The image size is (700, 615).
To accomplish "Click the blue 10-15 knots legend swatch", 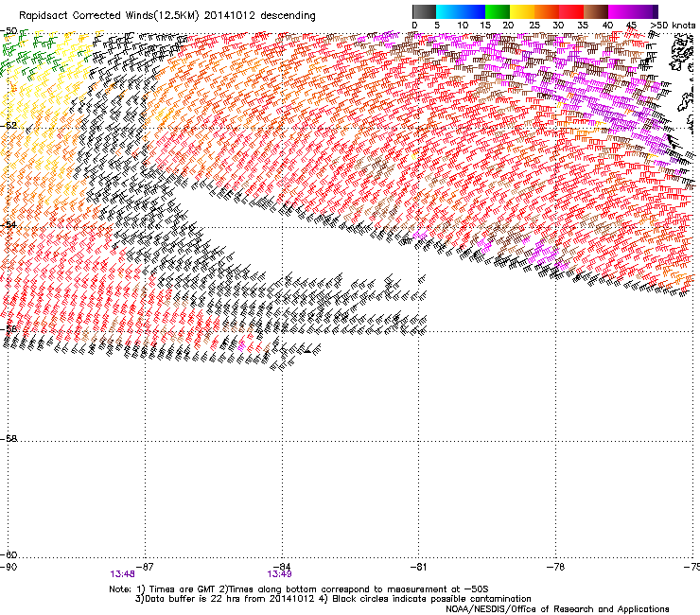I will [473, 11].
